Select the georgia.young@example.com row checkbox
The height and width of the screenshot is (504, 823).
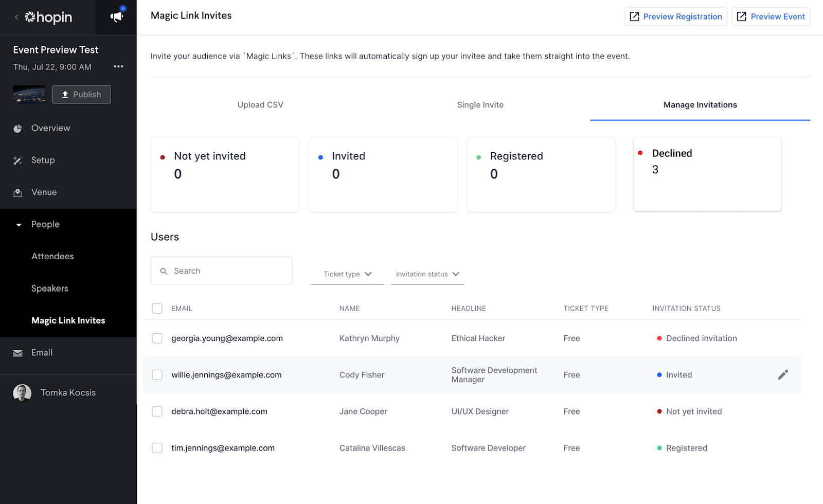(x=157, y=338)
